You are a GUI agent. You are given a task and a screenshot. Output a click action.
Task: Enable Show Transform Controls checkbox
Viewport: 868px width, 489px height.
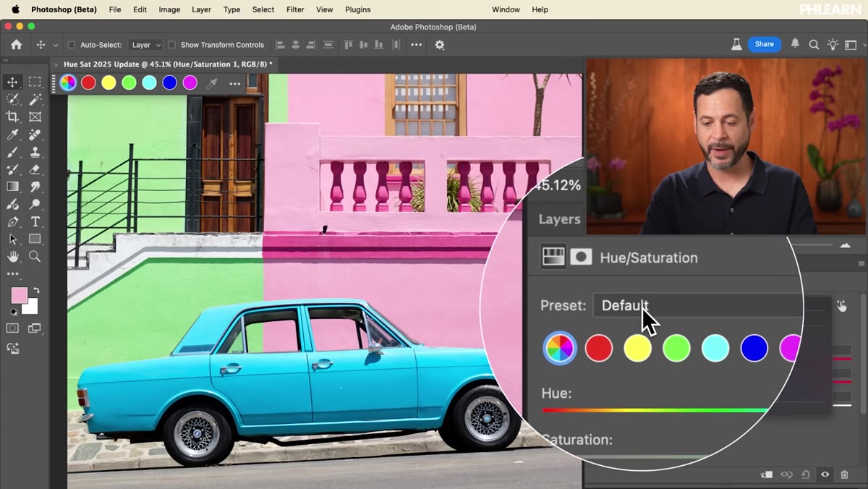pos(172,45)
